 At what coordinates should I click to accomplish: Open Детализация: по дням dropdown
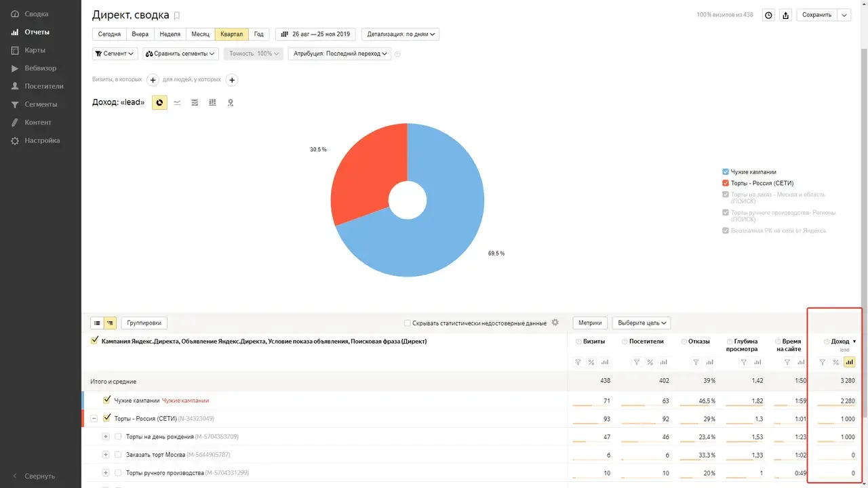point(401,34)
